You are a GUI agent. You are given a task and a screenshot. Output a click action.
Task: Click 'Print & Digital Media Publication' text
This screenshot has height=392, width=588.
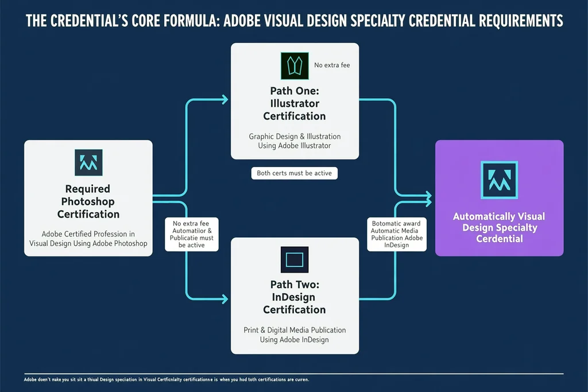click(x=295, y=335)
